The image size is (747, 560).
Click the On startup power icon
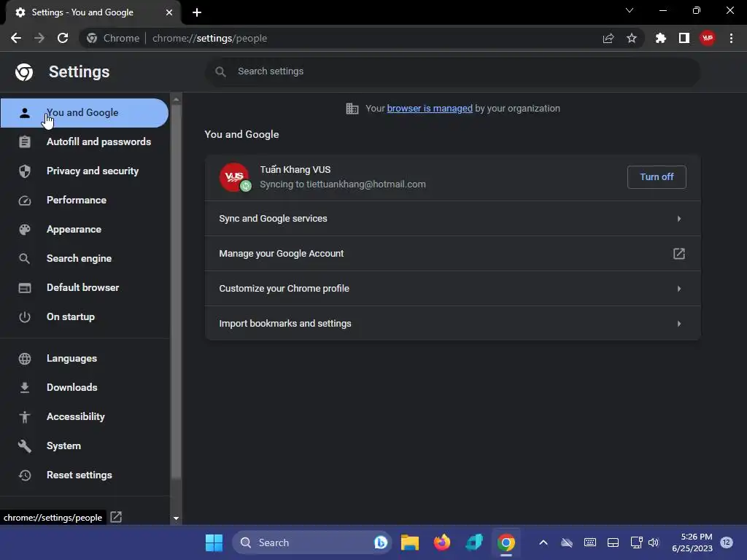(25, 317)
